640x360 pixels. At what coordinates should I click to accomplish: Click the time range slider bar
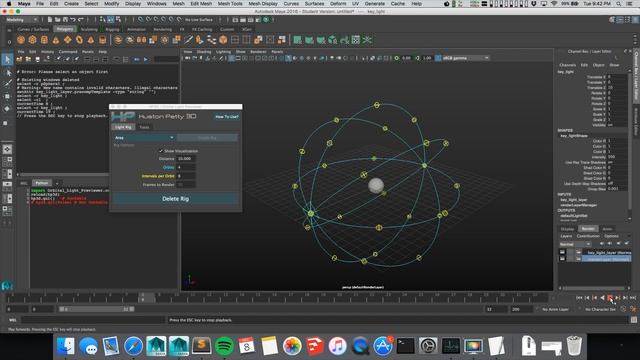click(x=97, y=309)
